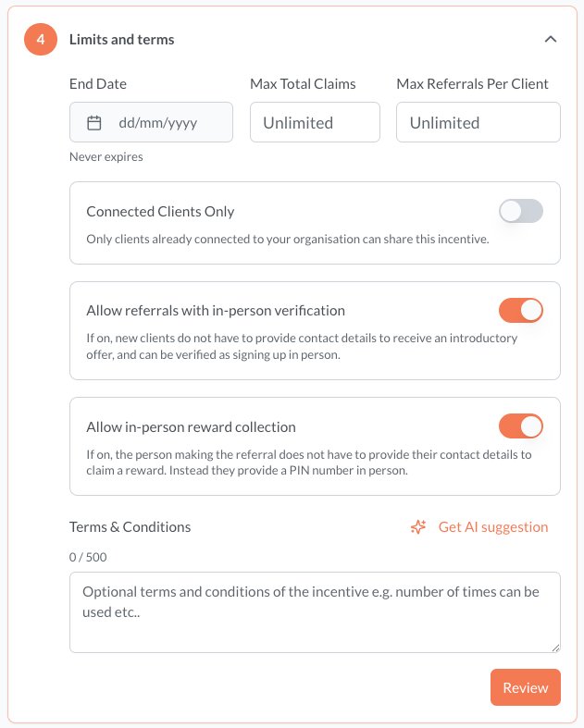Disable referrals with in-person verification toggle
The height and width of the screenshot is (728, 584).
click(x=521, y=310)
